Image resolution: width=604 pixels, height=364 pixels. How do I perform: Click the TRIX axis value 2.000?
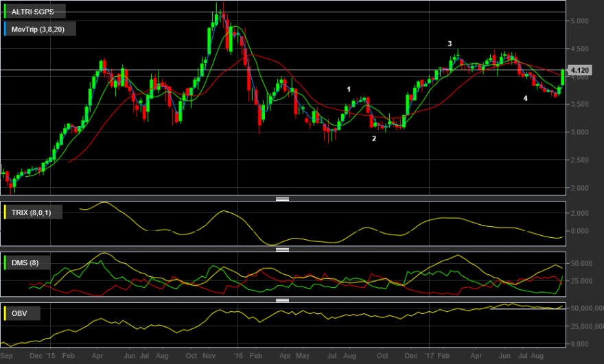tap(579, 213)
